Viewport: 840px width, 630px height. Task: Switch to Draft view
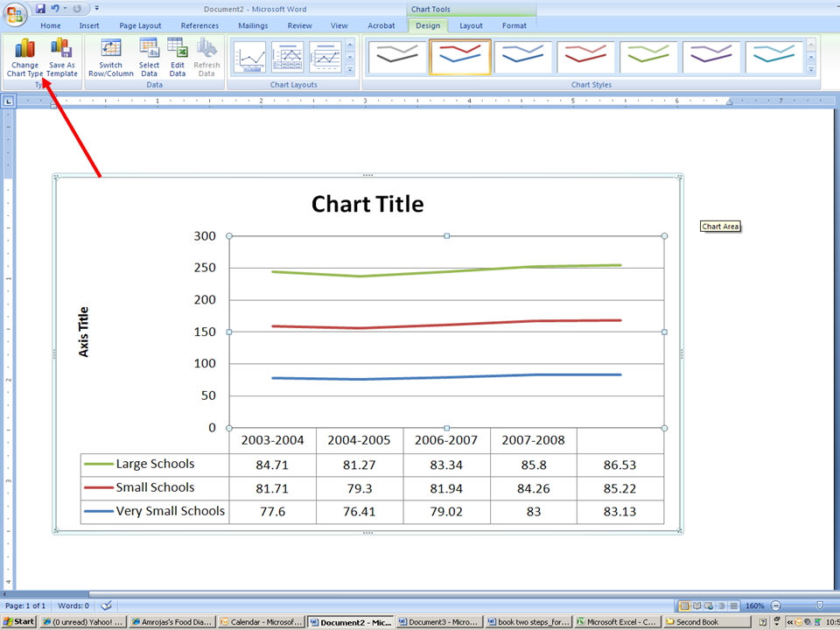[x=733, y=605]
